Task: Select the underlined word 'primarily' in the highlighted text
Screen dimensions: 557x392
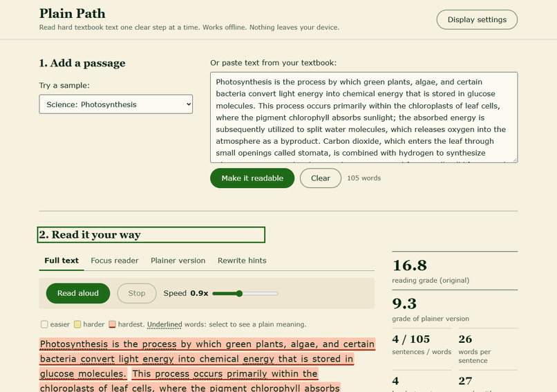Action: [x=247, y=374]
